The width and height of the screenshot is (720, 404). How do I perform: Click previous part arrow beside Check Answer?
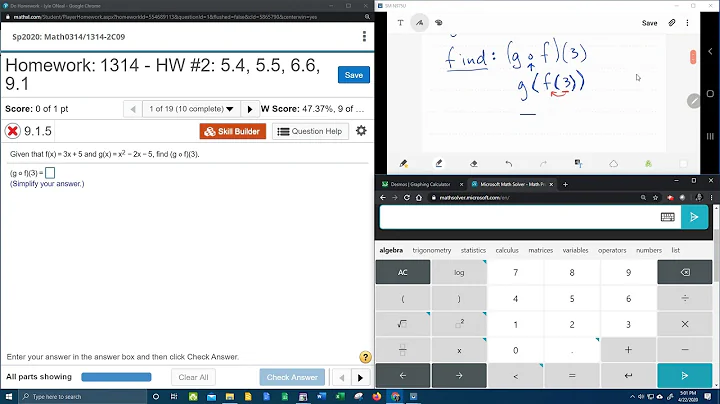[341, 377]
